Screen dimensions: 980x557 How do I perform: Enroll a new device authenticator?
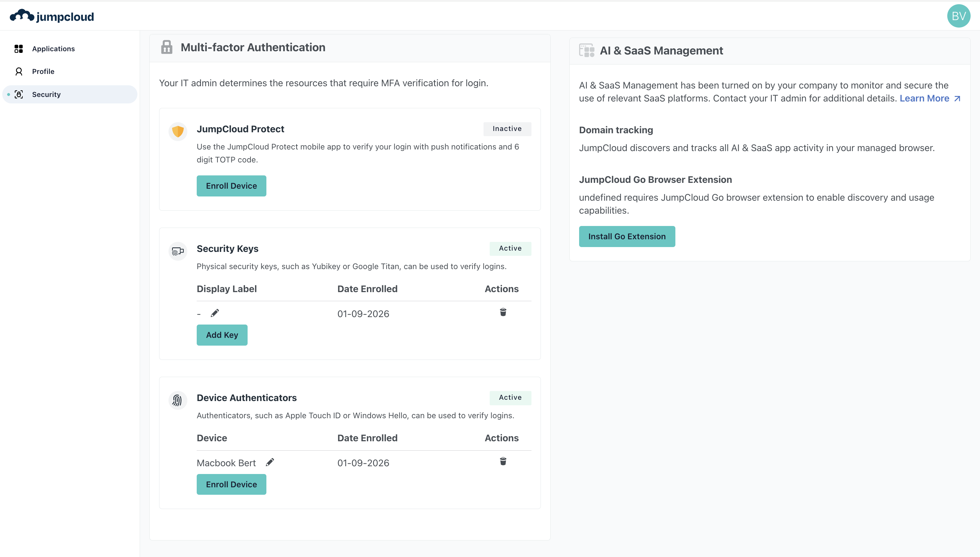231,484
